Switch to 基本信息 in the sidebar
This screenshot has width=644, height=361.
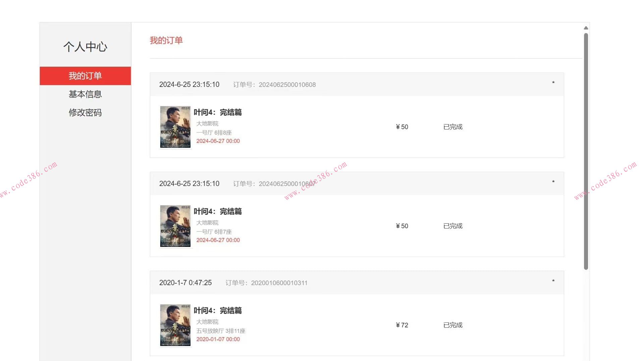[85, 94]
